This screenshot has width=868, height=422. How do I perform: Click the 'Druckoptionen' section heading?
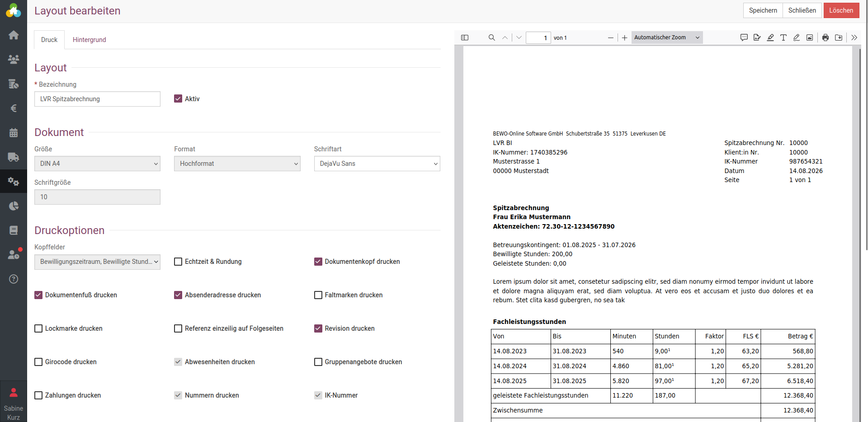point(70,230)
